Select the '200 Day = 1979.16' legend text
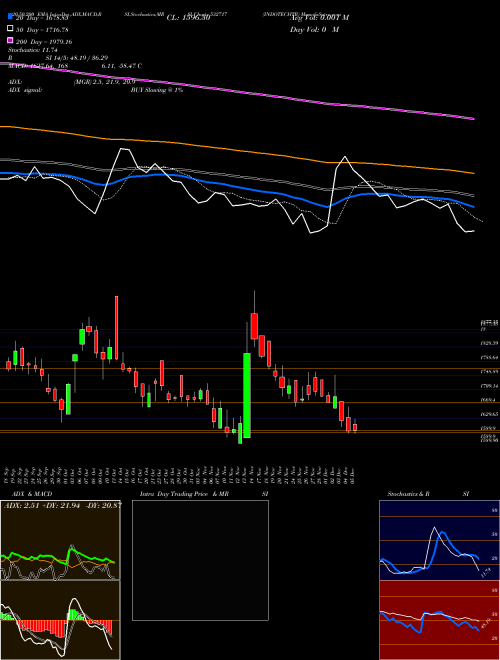This screenshot has width=500, height=660. [x=44, y=42]
